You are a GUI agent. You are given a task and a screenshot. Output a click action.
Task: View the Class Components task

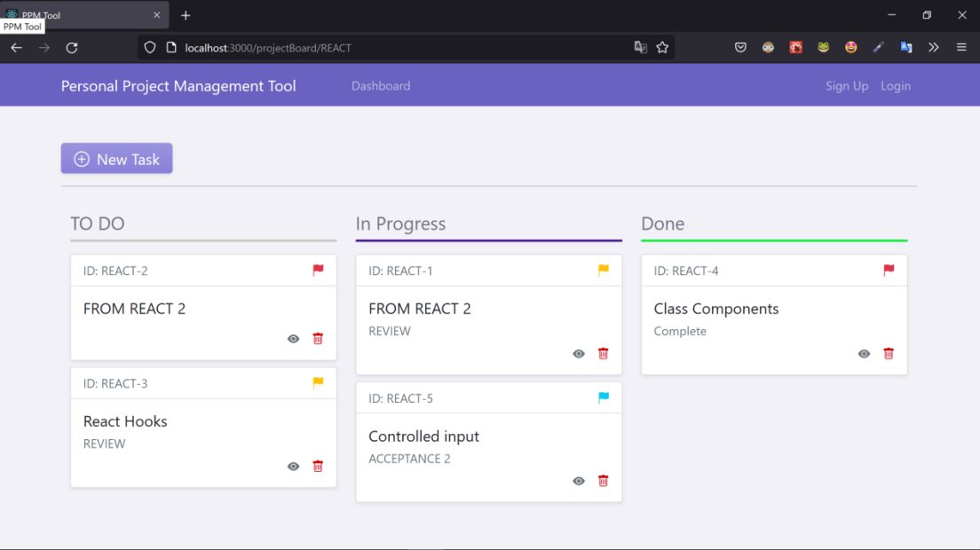tap(864, 354)
